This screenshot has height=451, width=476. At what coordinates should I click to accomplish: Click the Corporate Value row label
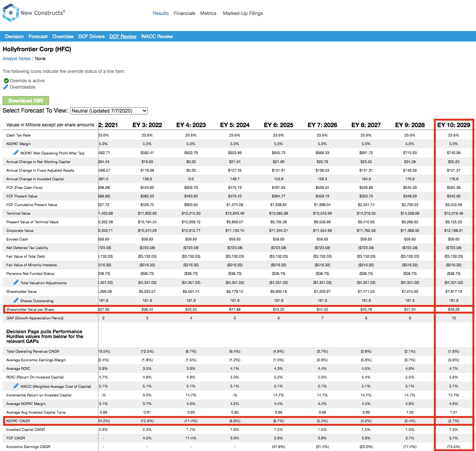tap(20, 231)
